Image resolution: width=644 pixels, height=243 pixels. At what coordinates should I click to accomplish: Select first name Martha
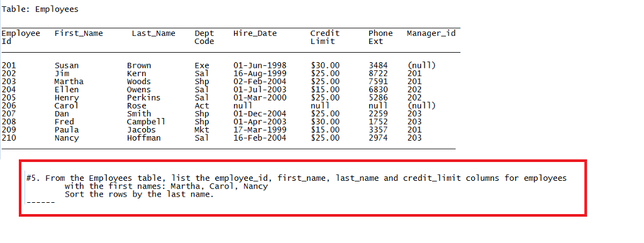point(69,82)
